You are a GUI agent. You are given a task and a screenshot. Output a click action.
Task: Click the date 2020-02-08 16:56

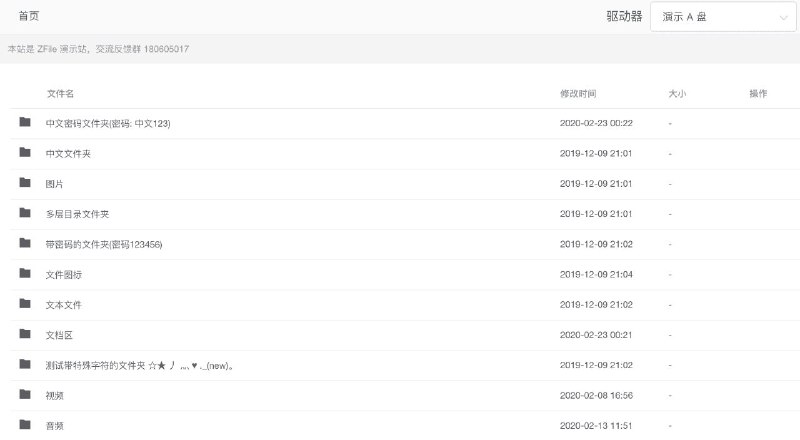[596, 396]
